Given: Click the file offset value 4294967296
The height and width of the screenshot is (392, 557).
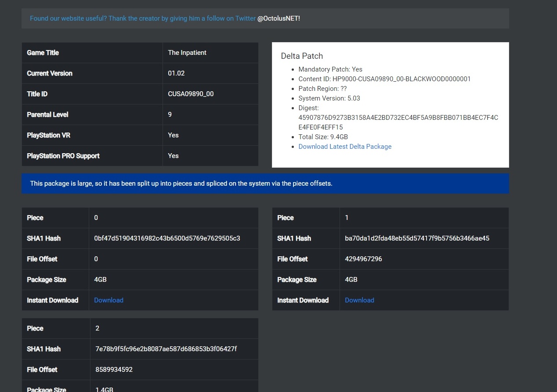Looking at the screenshot, I should click(x=363, y=259).
